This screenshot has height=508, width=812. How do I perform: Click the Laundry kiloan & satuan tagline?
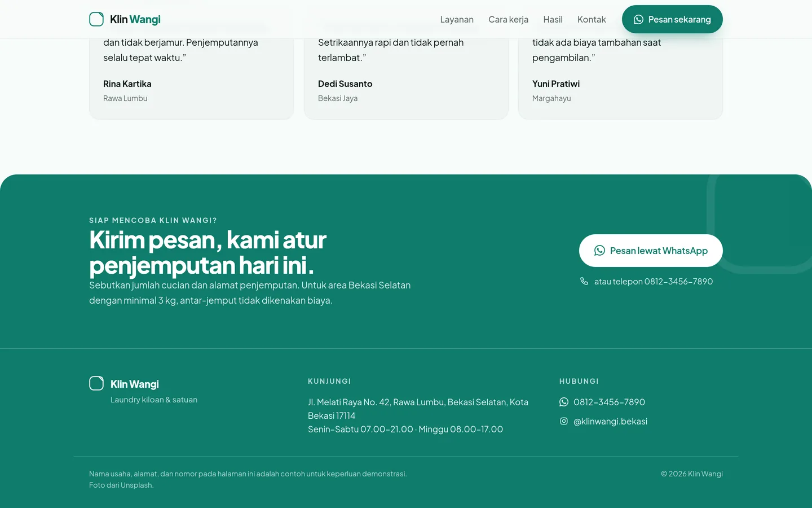154,400
